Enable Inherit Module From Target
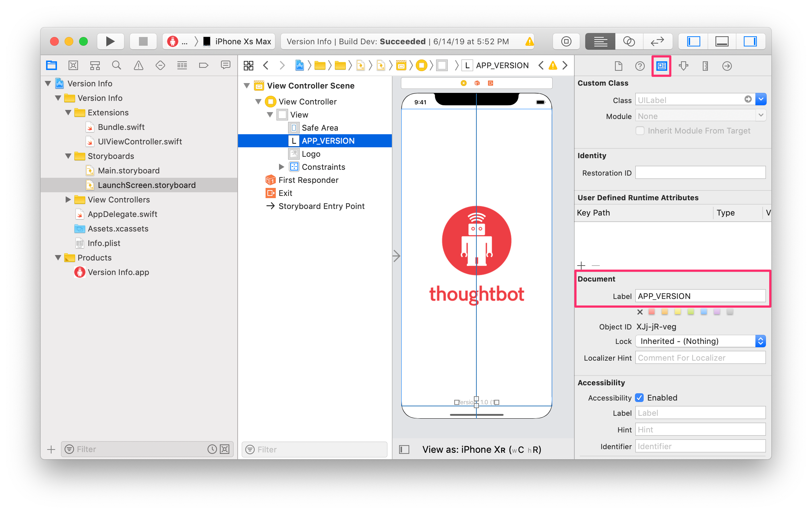Image resolution: width=812 pixels, height=513 pixels. tap(640, 131)
